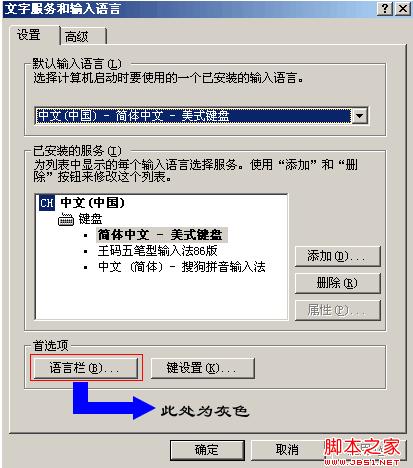Click the 取消 button

(x=287, y=450)
